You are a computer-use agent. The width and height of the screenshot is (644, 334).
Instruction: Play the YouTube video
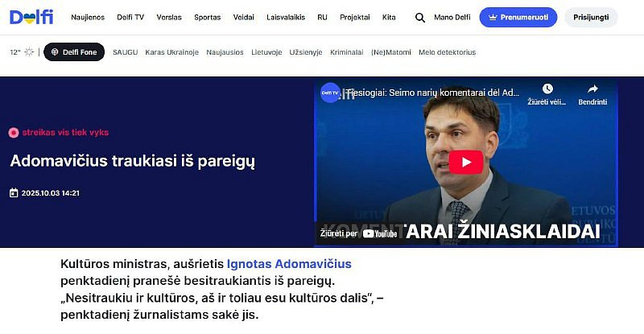(466, 163)
